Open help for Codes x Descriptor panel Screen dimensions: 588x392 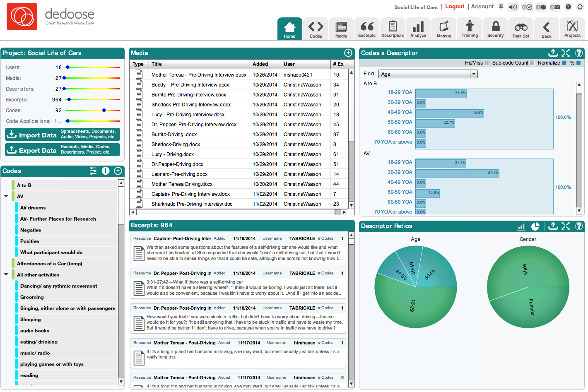coord(579,53)
